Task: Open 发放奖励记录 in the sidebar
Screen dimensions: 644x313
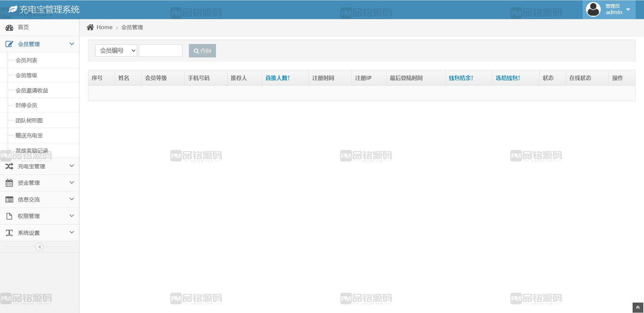Action: 32,150
